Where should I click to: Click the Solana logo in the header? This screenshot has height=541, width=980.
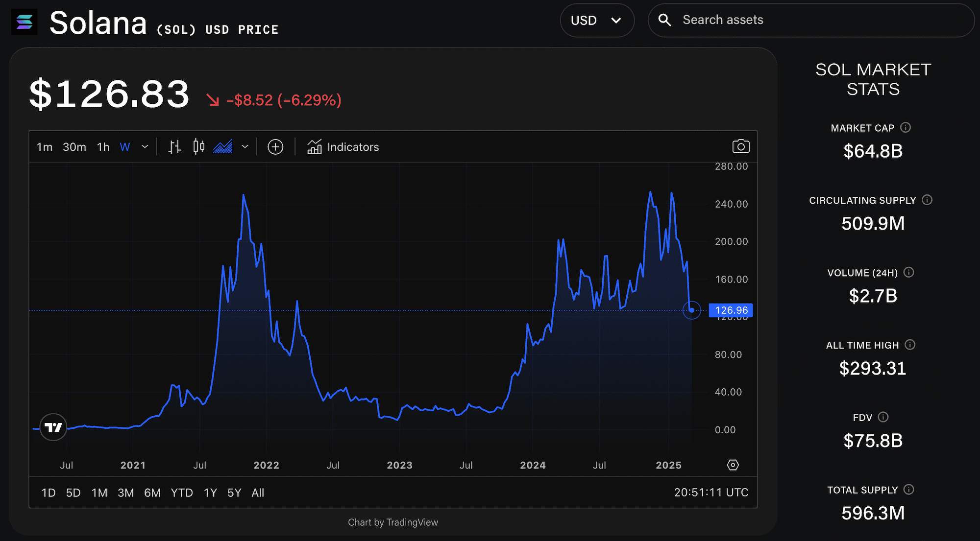(24, 22)
